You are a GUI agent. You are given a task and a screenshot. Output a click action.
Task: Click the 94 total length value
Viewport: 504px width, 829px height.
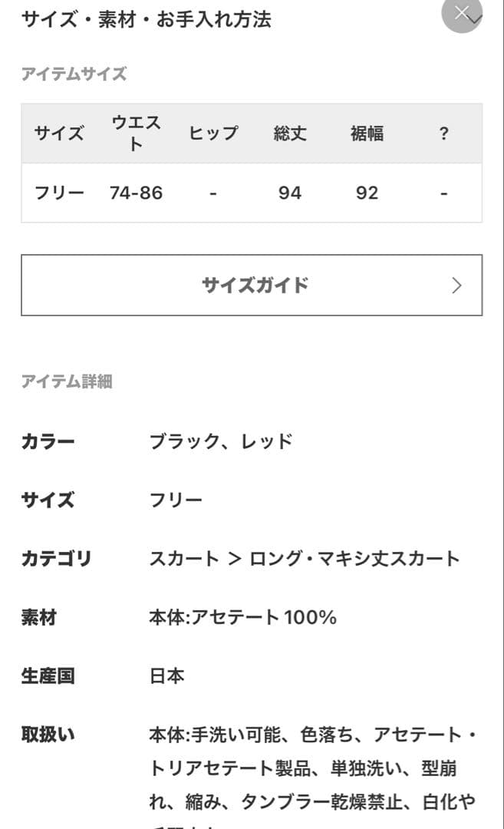(289, 193)
